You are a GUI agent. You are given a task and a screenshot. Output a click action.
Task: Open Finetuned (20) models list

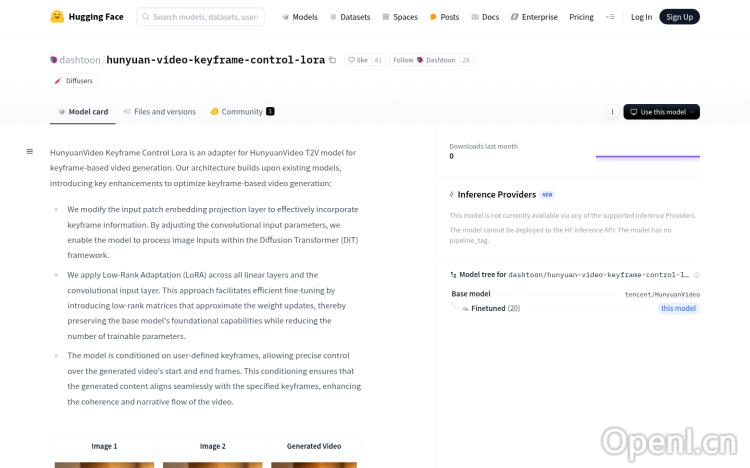coord(495,308)
